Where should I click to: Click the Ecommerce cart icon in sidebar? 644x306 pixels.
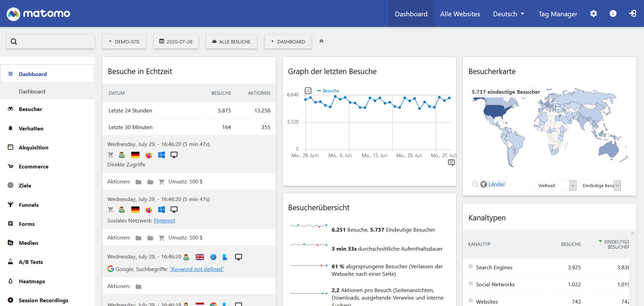(x=11, y=166)
